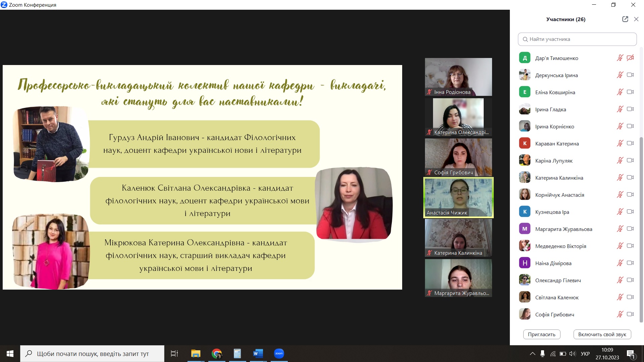The width and height of the screenshot is (644, 362).
Task: Select Інна Родіонова video thumbnail
Action: tap(458, 77)
